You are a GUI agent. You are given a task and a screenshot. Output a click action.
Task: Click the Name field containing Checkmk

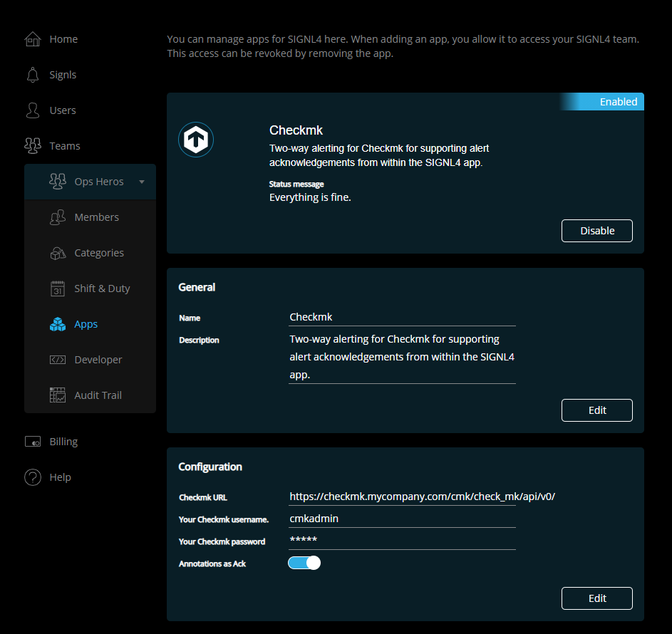click(x=402, y=317)
